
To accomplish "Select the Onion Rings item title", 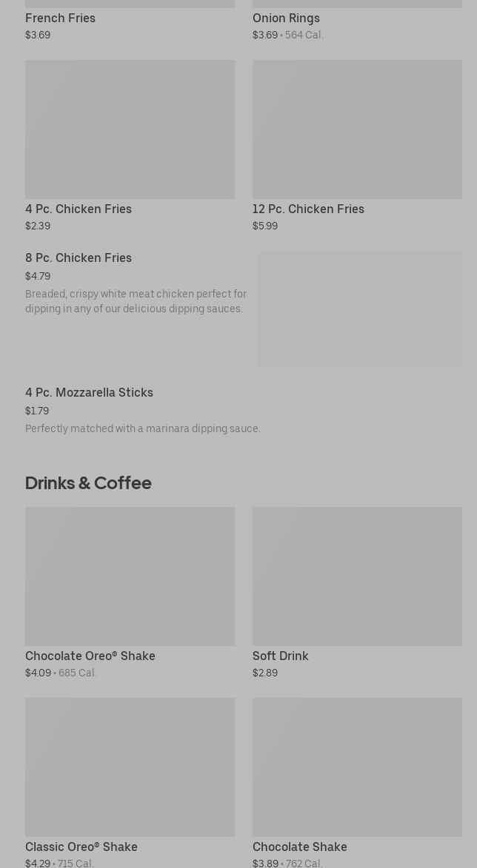I will click(x=286, y=18).
